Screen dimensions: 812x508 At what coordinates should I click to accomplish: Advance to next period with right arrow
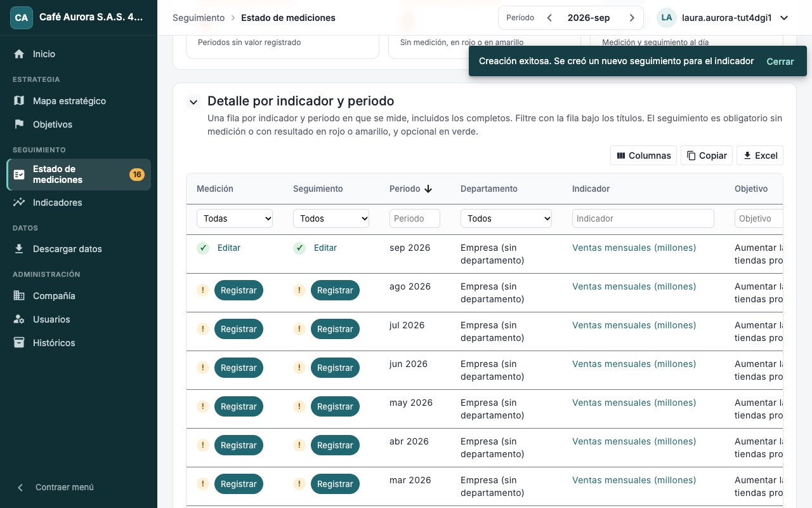[x=632, y=18]
